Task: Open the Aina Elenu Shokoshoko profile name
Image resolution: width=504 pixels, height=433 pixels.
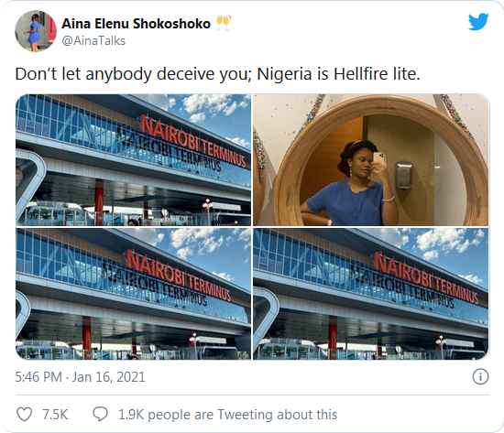Action: pyautogui.click(x=136, y=24)
